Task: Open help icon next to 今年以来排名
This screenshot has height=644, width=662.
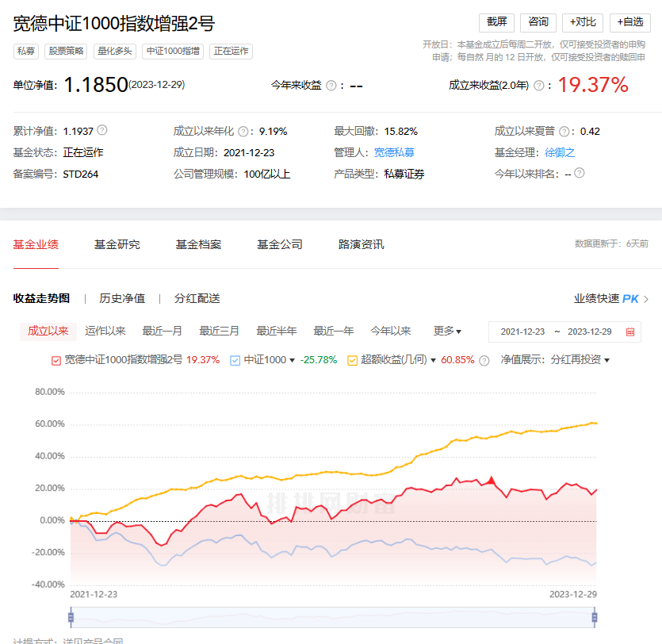Action: 580,173
